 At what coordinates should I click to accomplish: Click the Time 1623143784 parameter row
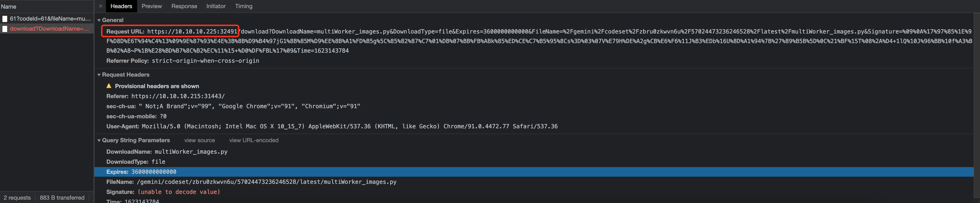pos(132,201)
